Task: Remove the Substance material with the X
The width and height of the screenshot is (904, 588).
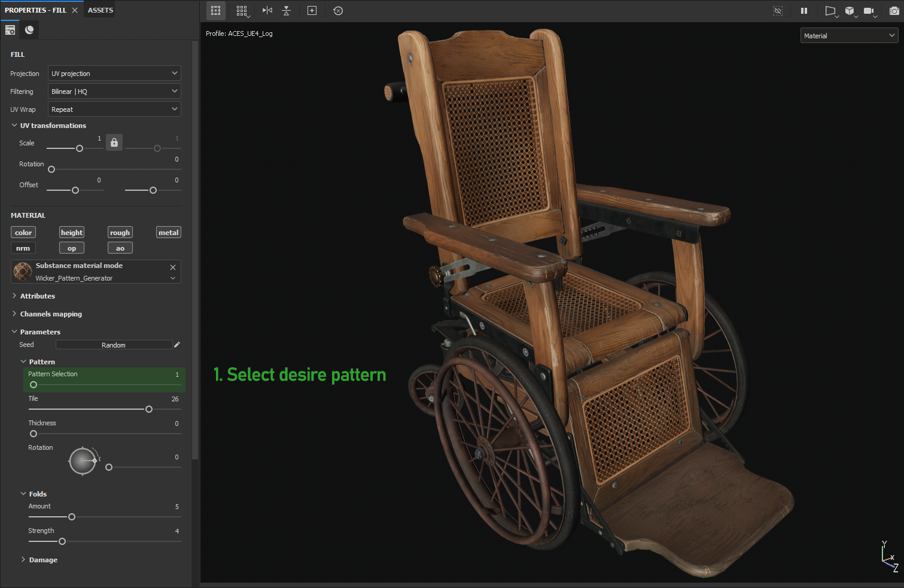Action: (173, 267)
